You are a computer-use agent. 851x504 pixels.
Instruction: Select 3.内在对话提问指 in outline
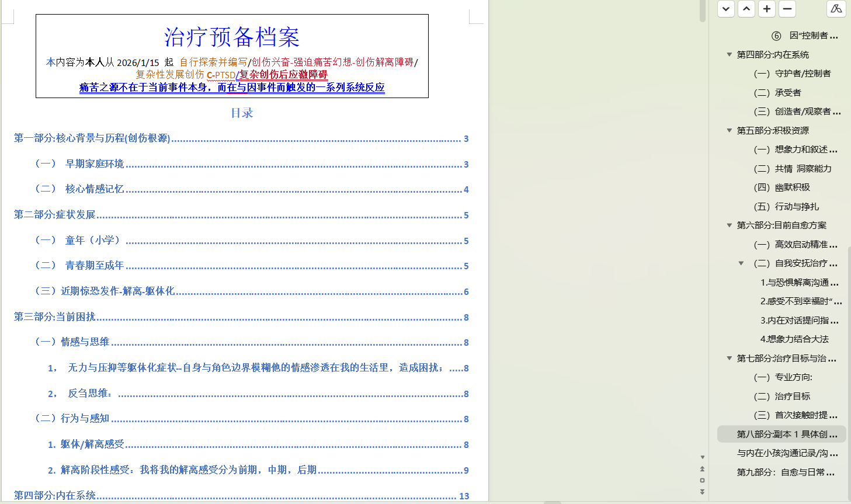[x=800, y=320]
